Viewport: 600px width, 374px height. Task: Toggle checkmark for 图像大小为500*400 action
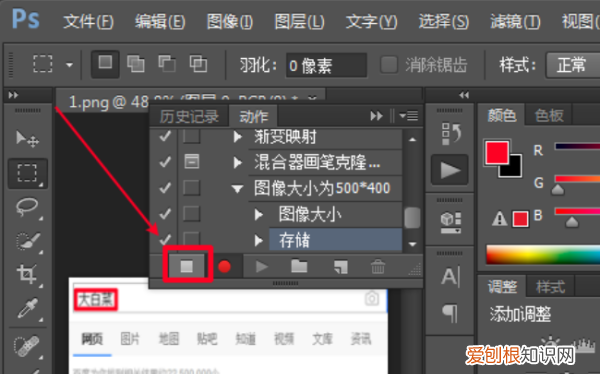pyautogui.click(x=165, y=188)
